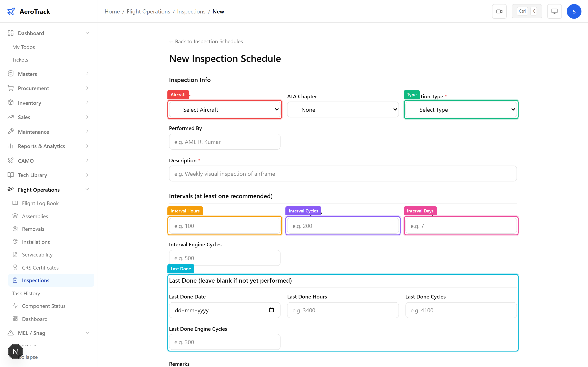Click the Flight Log Book icon

[15, 203]
